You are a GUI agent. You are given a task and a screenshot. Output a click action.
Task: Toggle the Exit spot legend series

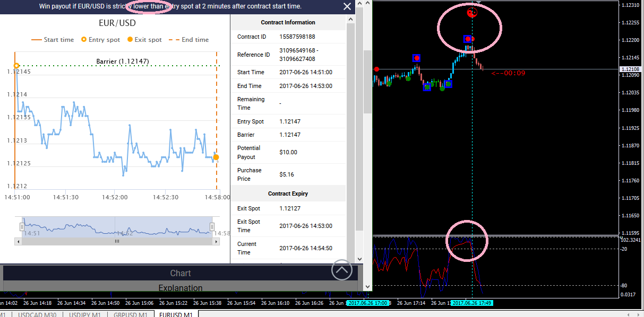(144, 40)
